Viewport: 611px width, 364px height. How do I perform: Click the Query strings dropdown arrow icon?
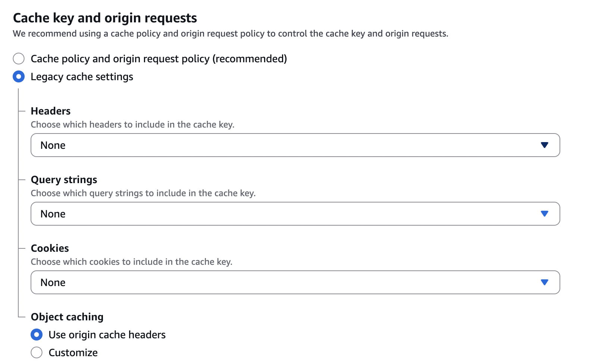(544, 214)
